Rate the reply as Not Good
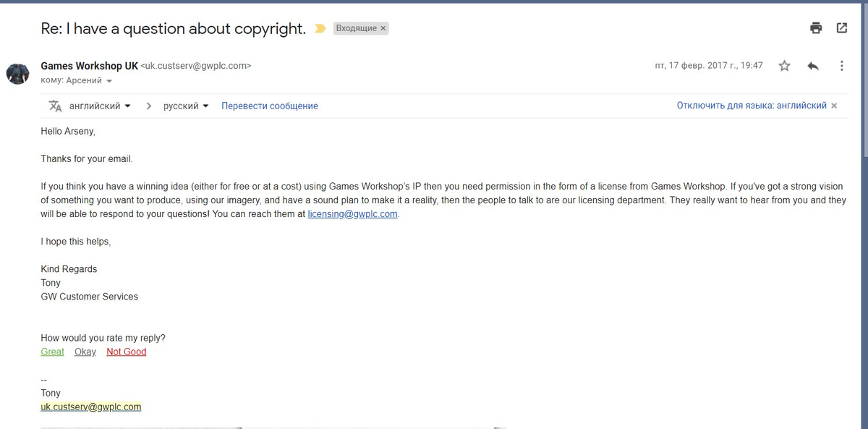Screen dimensions: 868x429 (126, 352)
